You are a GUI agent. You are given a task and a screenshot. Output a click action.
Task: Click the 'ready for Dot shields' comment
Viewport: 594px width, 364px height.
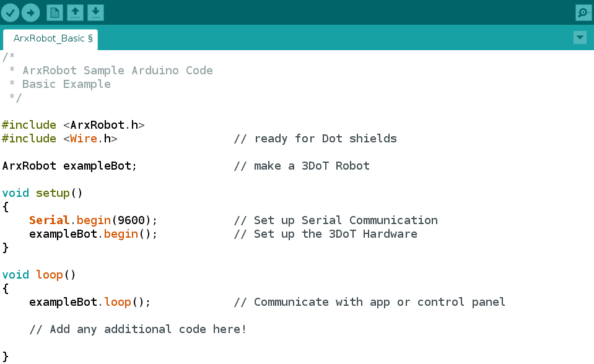(x=315, y=139)
